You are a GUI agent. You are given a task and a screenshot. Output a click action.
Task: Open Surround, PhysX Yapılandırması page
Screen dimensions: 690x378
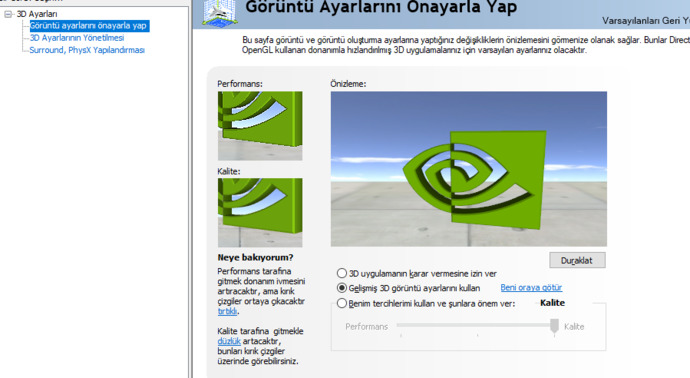click(x=87, y=50)
